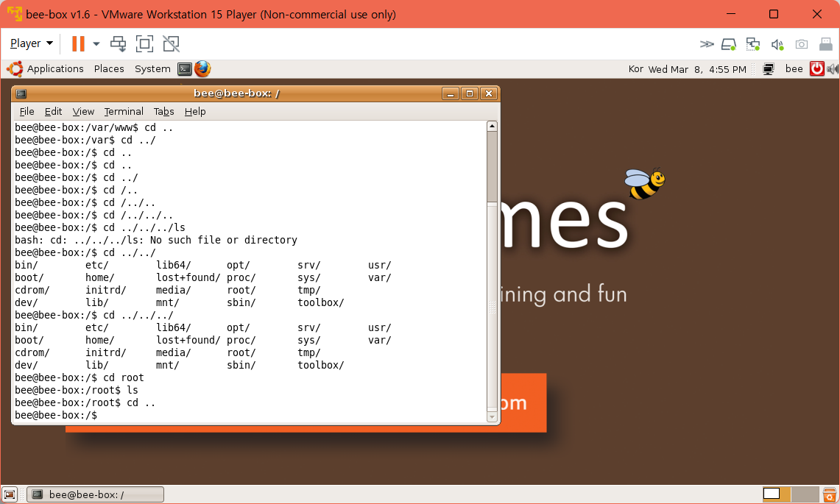Image resolution: width=840 pixels, height=504 pixels.
Task: Click the VMware sound card icon
Action: [777, 44]
